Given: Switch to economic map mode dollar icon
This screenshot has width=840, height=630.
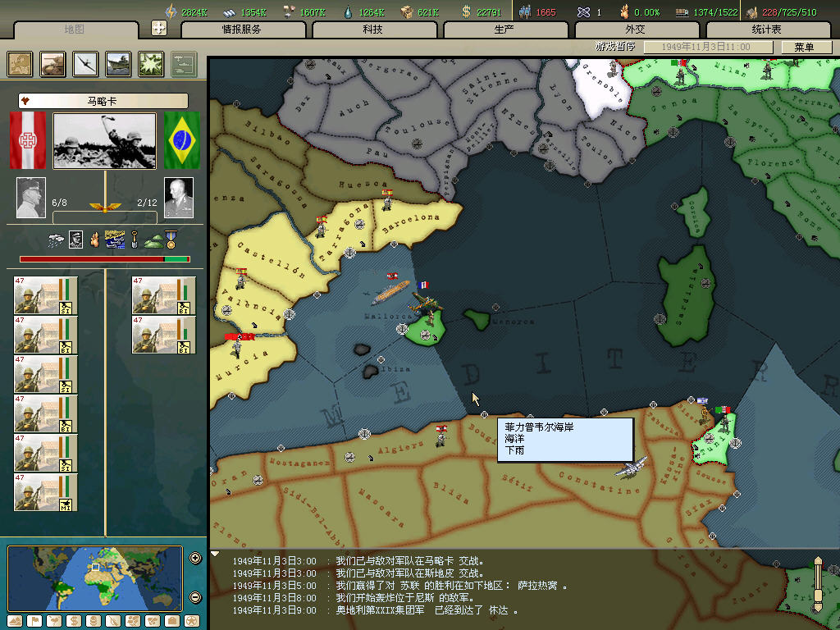Looking at the screenshot, I should coord(73,621).
